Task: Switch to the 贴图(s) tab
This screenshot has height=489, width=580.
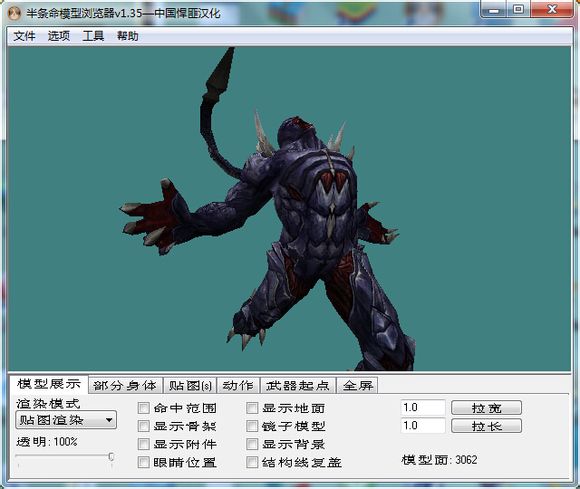Action: point(190,386)
